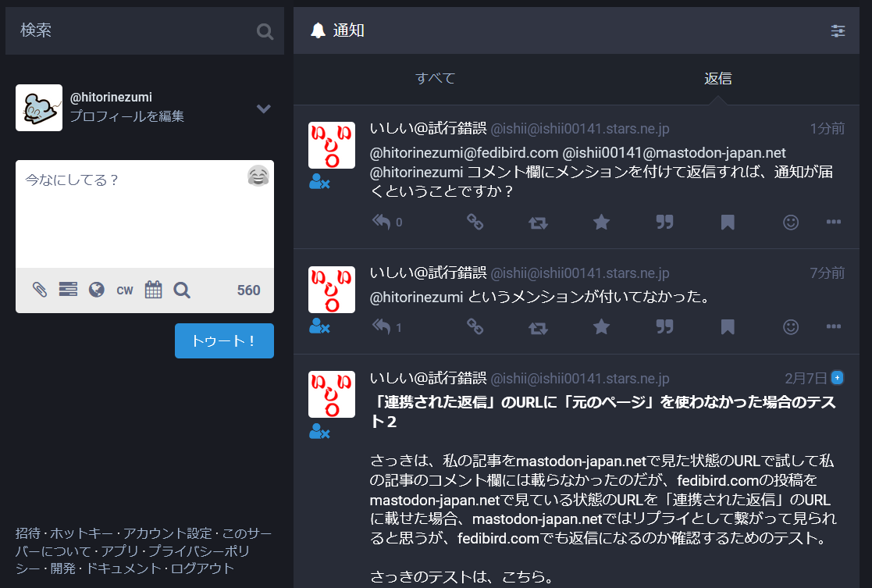Add a poll using the list icon

tap(68, 290)
